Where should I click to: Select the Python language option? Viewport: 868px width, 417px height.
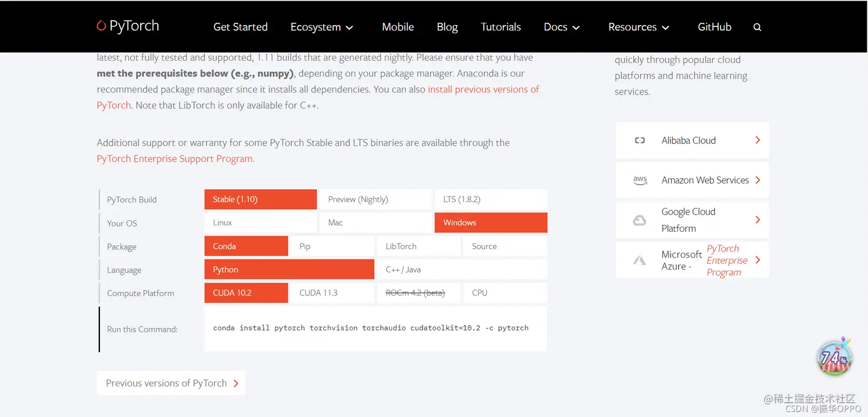click(289, 270)
